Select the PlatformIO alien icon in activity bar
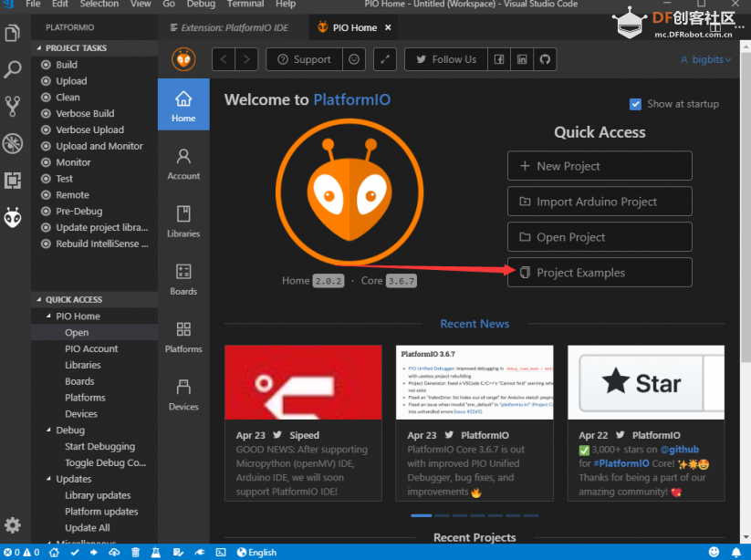The image size is (751, 560). (13, 218)
